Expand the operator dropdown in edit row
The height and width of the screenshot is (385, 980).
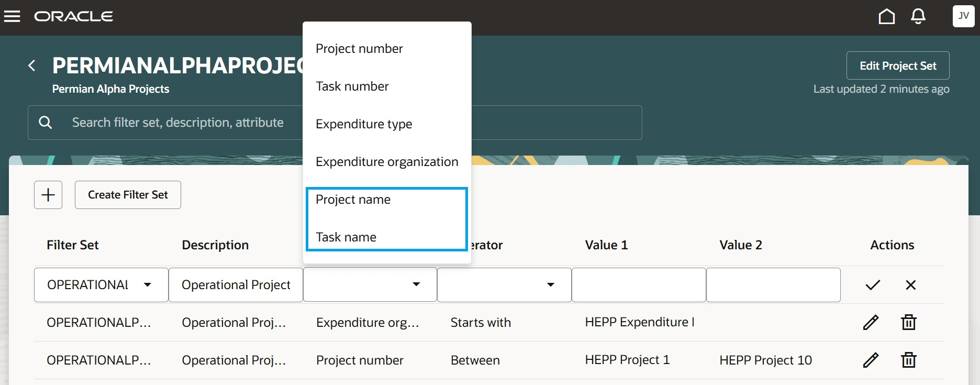[x=551, y=285]
